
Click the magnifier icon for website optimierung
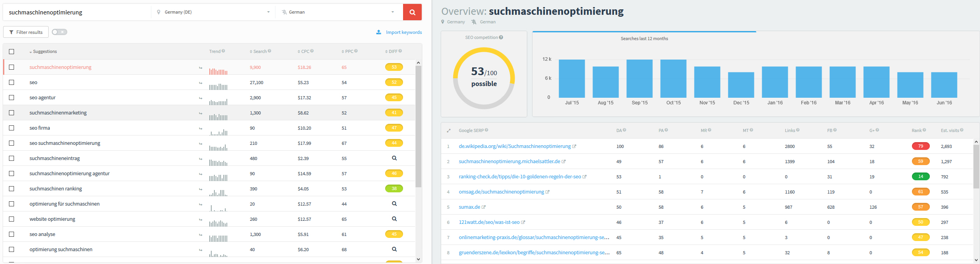tap(394, 219)
